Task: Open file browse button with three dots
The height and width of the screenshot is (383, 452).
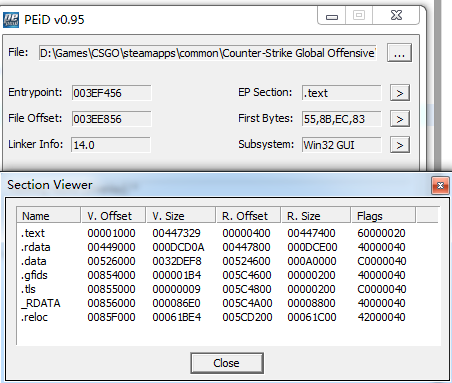Action: (x=399, y=53)
